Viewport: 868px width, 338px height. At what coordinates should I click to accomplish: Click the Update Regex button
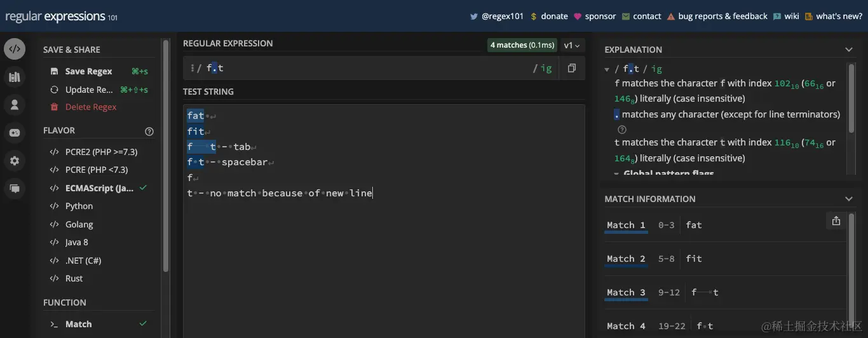pos(98,90)
